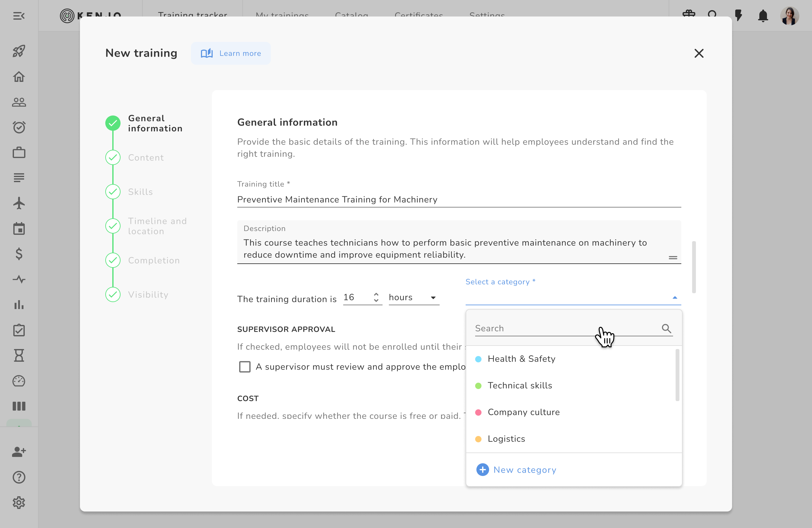Open the people directory sidebar icon
Image resolution: width=812 pixels, height=528 pixels.
(19, 102)
